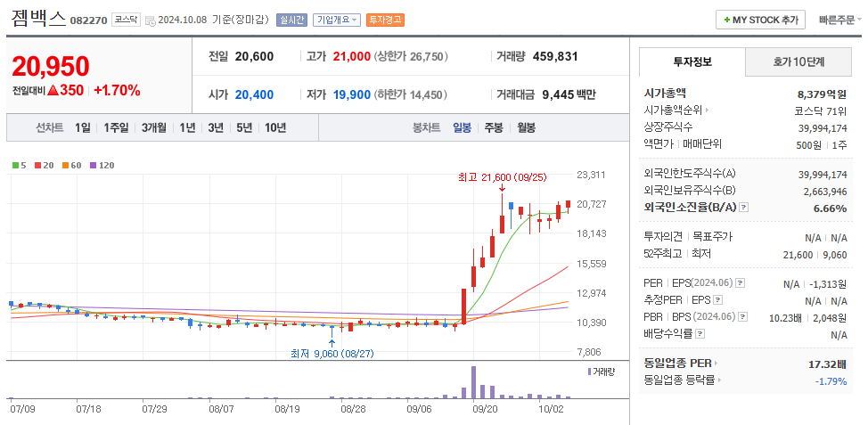Click the MY STOCK 추가 button
The height and width of the screenshot is (425, 868).
coord(759,20)
